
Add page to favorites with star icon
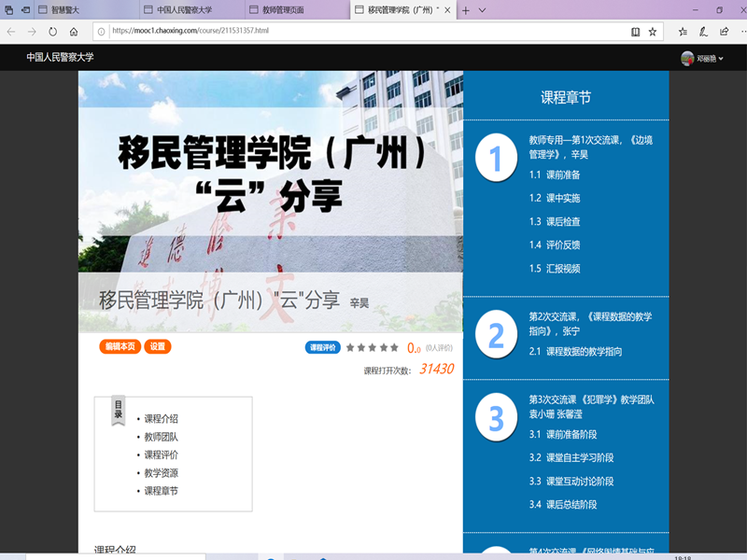653,31
